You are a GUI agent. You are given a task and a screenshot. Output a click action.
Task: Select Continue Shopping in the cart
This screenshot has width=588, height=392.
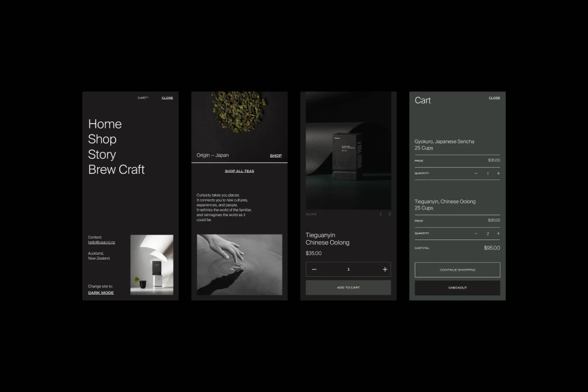click(x=457, y=269)
